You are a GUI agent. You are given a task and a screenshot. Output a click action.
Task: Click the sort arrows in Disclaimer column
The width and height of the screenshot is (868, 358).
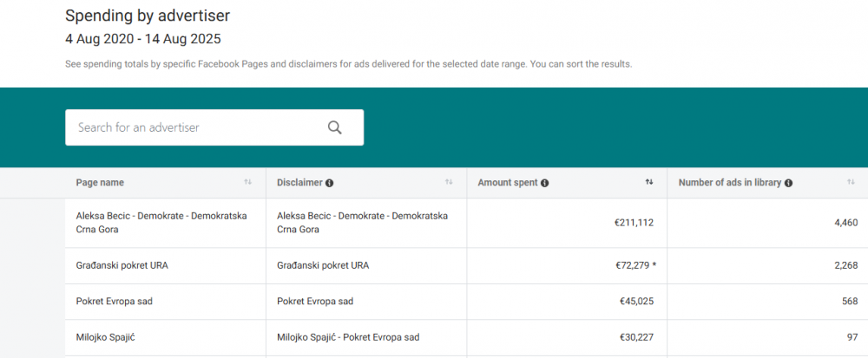[x=449, y=182]
